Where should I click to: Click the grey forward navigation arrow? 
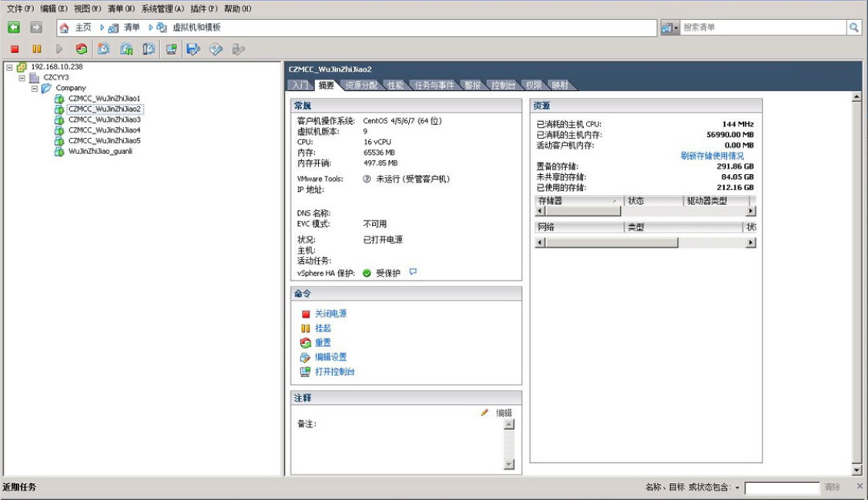point(36,27)
